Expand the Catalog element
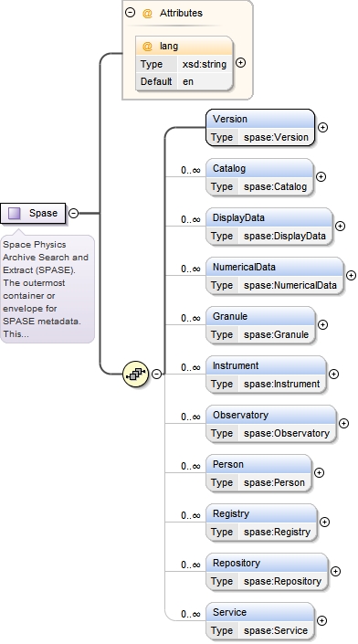358x644 pixels. (321, 177)
